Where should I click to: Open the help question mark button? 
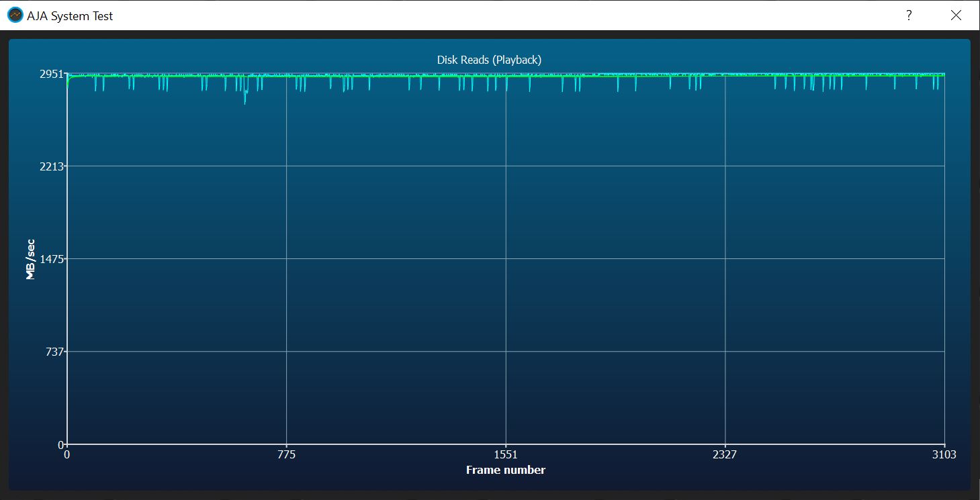click(x=909, y=15)
